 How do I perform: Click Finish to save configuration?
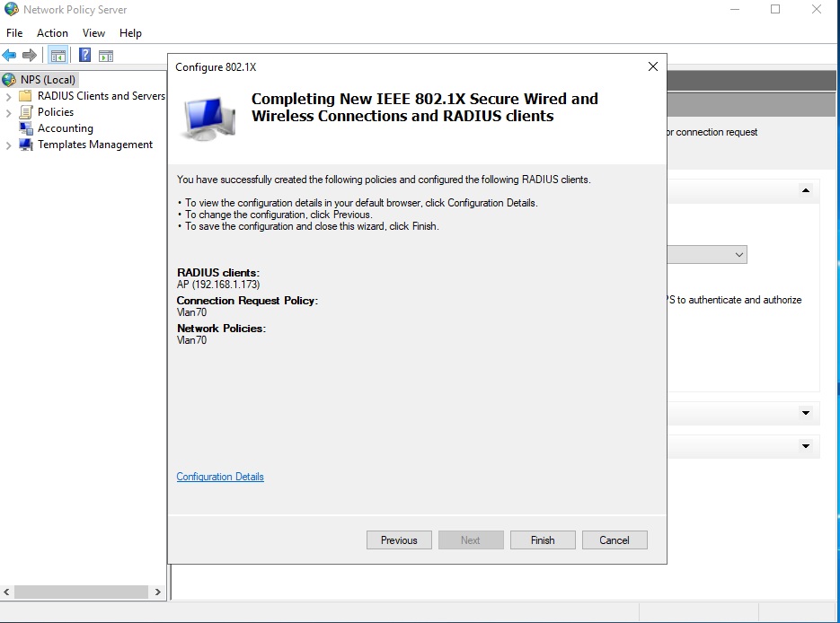(x=543, y=540)
